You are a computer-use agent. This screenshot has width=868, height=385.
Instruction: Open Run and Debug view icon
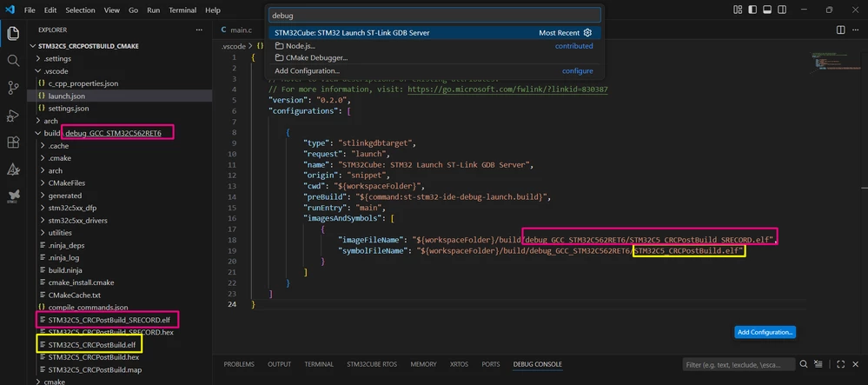tap(13, 116)
